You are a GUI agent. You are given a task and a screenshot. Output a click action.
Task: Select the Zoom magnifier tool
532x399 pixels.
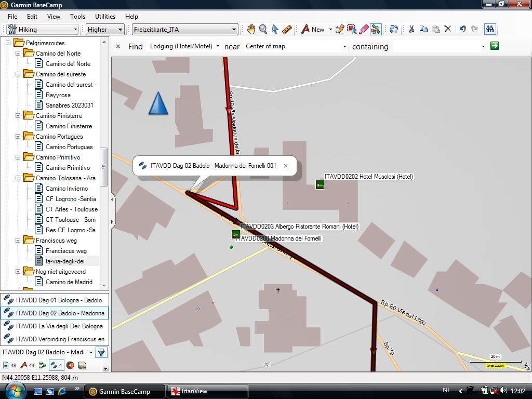pos(263,30)
